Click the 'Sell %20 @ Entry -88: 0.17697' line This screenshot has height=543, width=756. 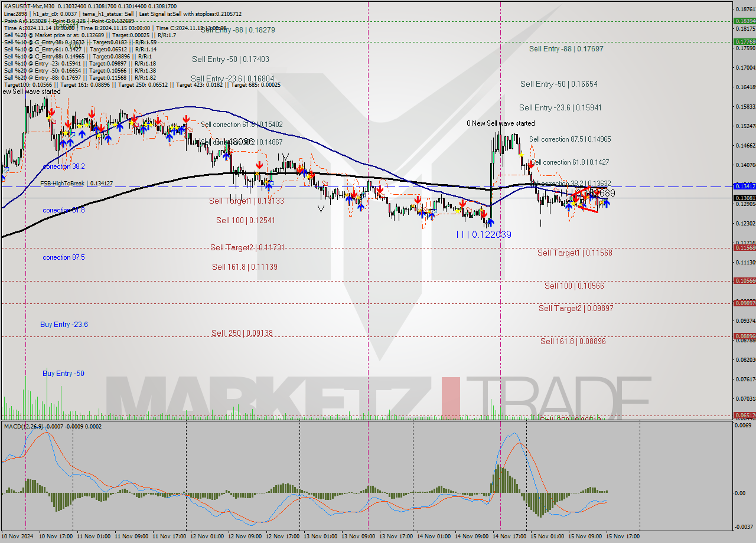[80, 77]
